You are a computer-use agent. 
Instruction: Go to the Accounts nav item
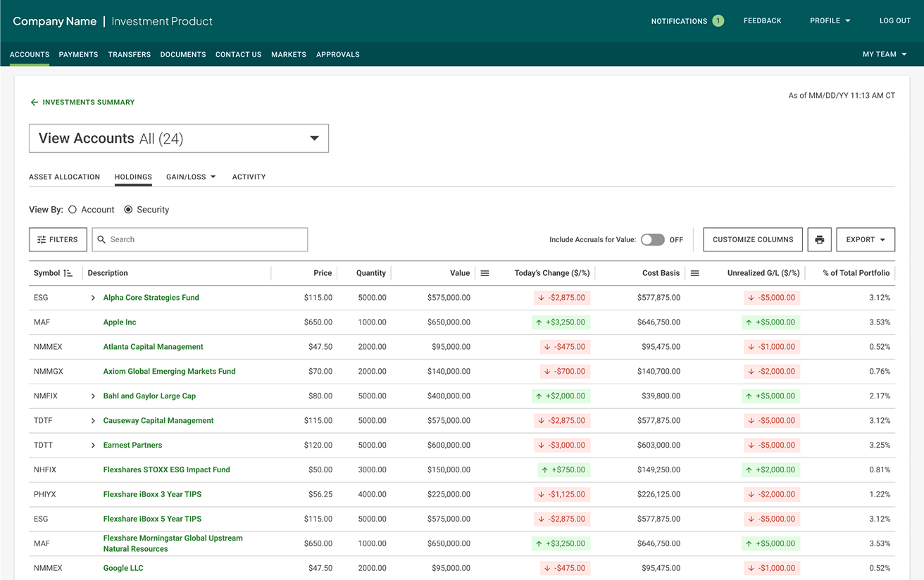pyautogui.click(x=30, y=54)
